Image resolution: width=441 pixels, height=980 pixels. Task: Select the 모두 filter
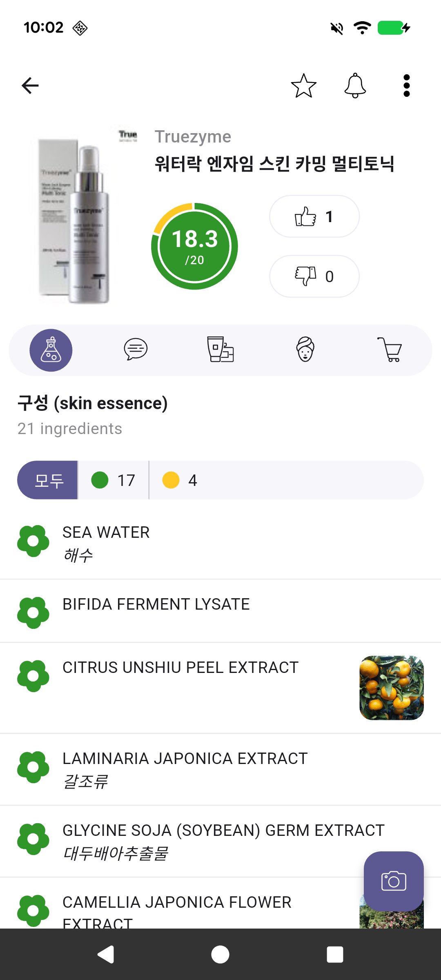coord(48,480)
